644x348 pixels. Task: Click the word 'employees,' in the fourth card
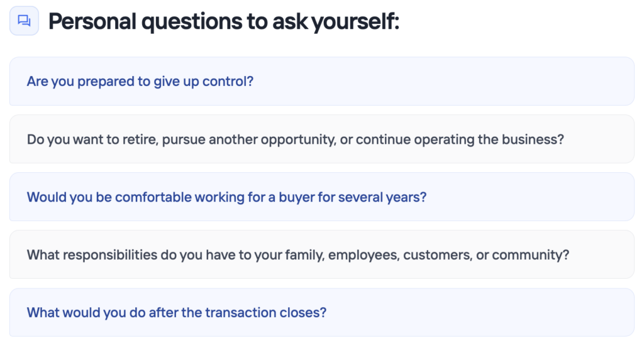point(364,255)
